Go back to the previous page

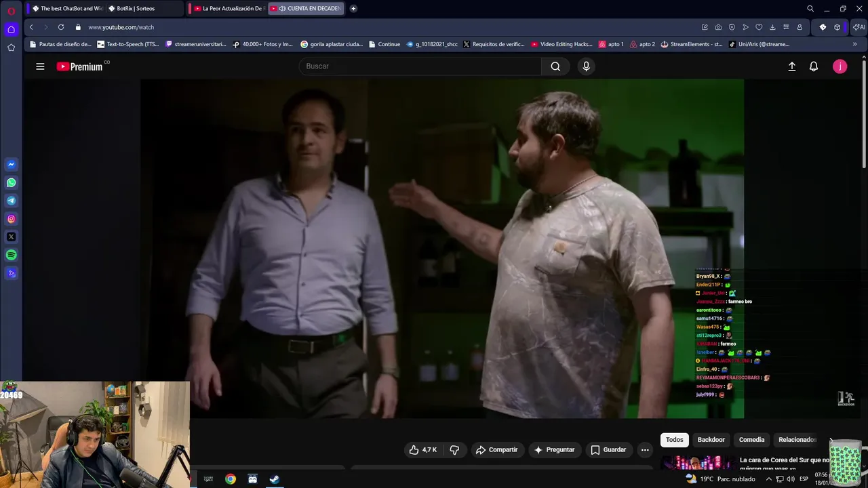tap(31, 27)
